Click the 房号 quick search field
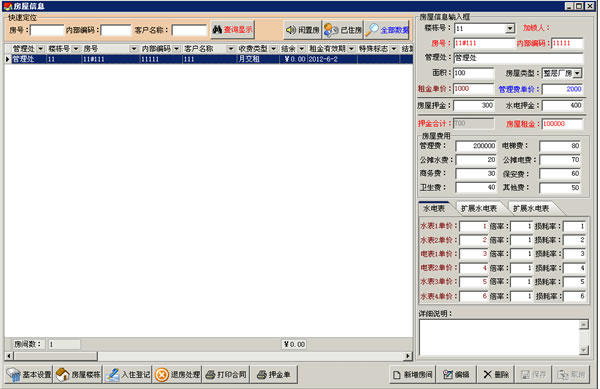This screenshot has width=600, height=389. coord(47,30)
